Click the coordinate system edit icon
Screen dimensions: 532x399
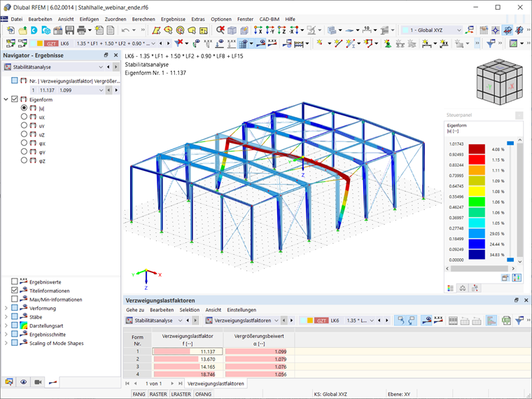[470, 30]
